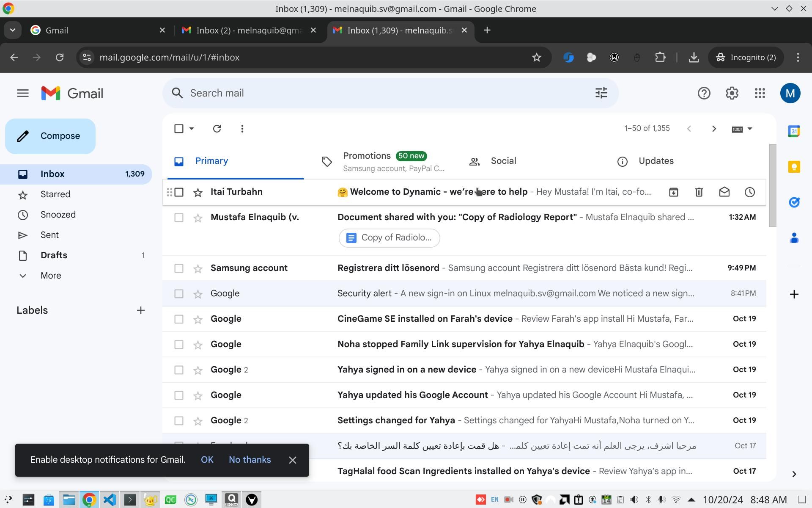Click the Compose button
Screen dimensions: 812x508
tap(50, 136)
